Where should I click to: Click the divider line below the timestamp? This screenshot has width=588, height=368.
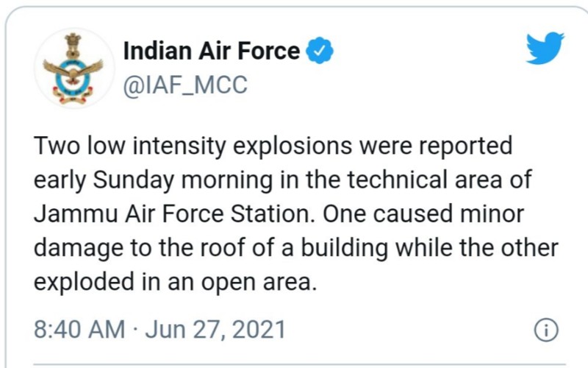point(294,361)
